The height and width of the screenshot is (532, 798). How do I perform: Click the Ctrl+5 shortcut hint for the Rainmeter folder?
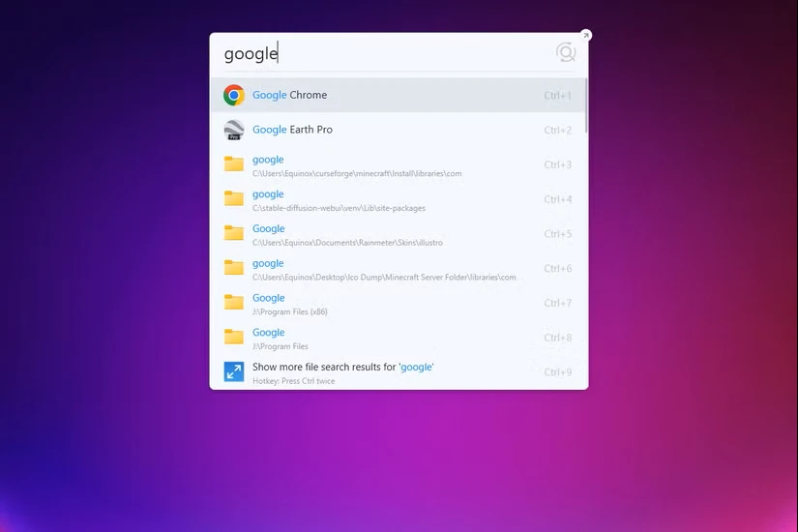[557, 234]
